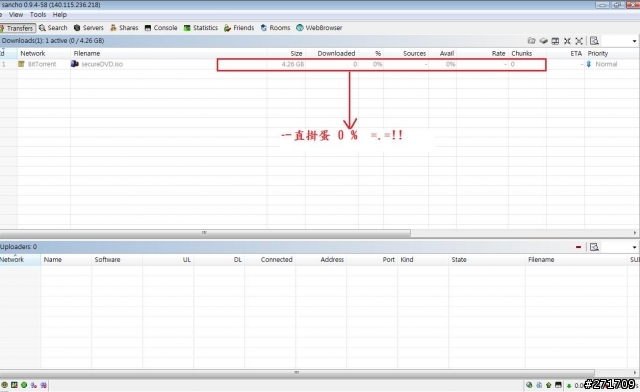Open the Console tab
The height and width of the screenshot is (392, 640).
161,28
